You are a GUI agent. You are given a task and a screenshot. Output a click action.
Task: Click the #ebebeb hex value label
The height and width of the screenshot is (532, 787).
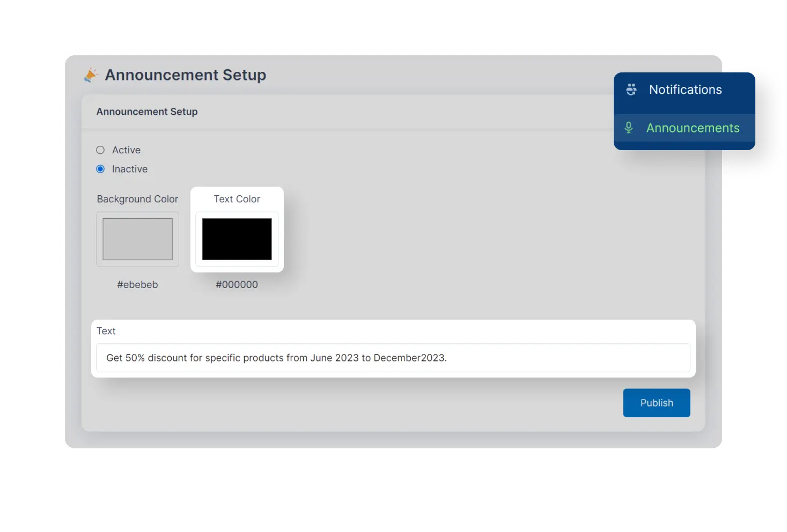click(137, 285)
